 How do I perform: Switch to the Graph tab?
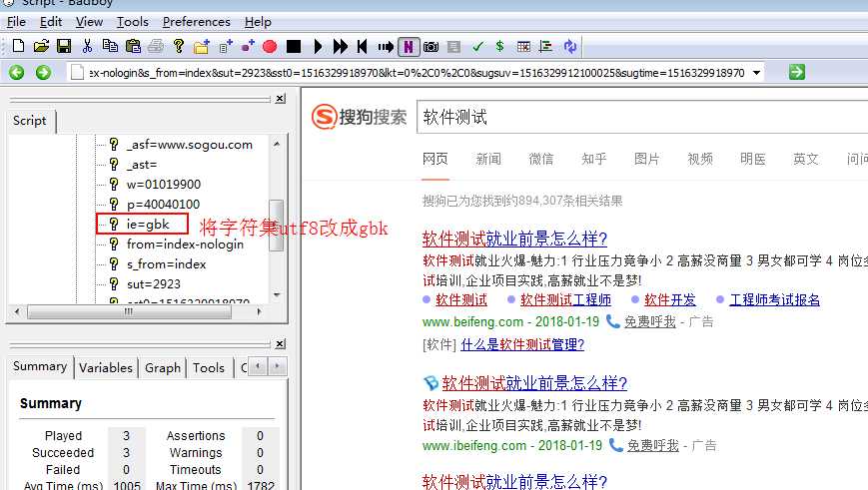(x=163, y=368)
